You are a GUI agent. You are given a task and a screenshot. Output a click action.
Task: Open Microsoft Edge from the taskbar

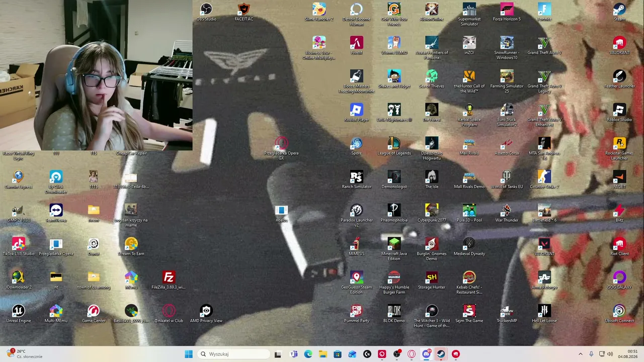[x=308, y=354]
